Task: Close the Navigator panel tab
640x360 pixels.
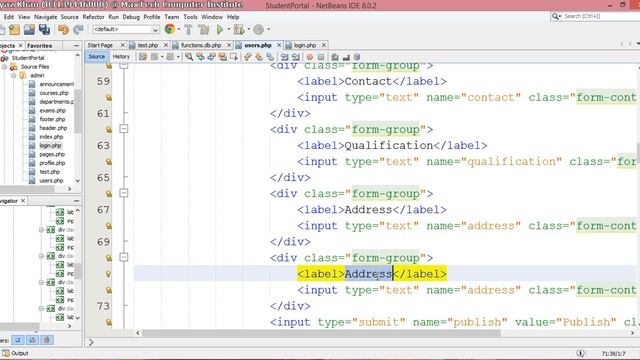Action: click(x=23, y=201)
